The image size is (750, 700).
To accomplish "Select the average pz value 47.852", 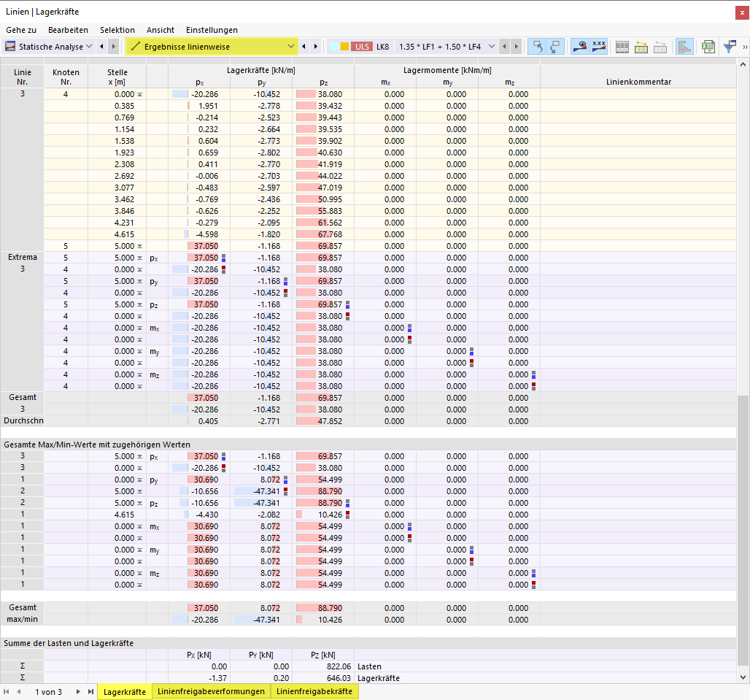I will coord(323,421).
